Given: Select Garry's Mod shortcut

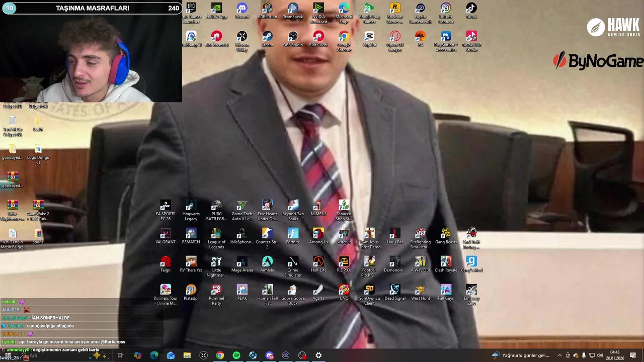Looking at the screenshot, I should point(471,264).
